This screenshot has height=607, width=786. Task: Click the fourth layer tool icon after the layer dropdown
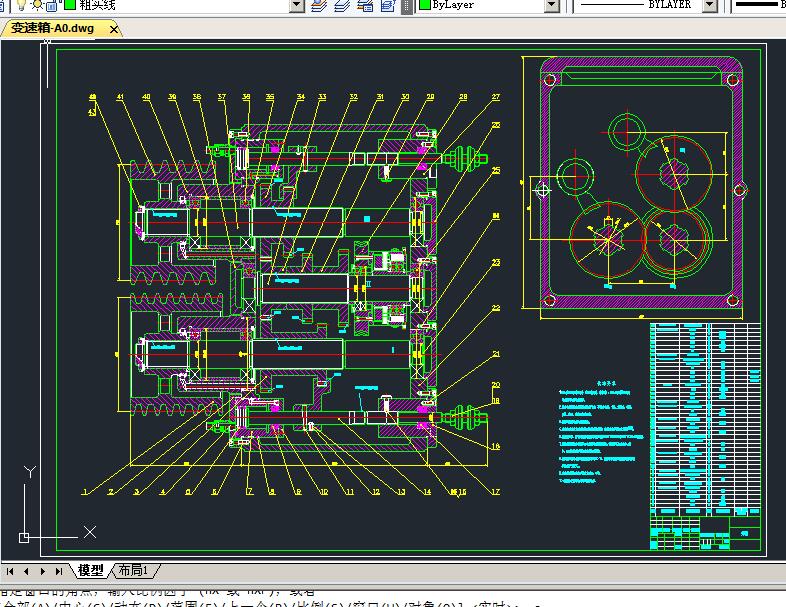388,5
